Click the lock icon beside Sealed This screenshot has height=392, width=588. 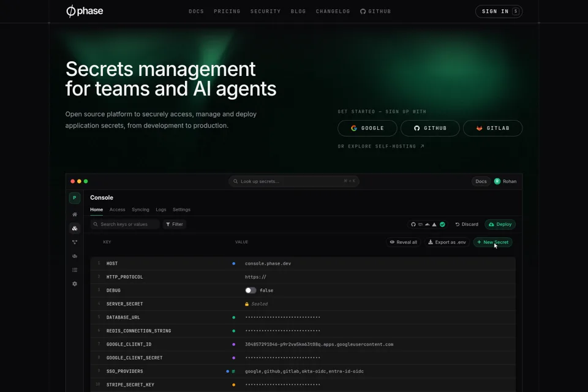pyautogui.click(x=247, y=304)
